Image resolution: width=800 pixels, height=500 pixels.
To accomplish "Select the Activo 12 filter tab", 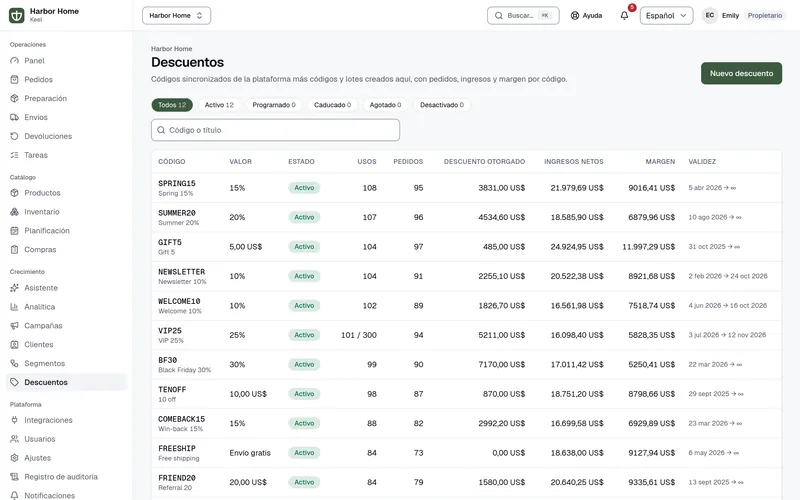I will click(x=219, y=105).
